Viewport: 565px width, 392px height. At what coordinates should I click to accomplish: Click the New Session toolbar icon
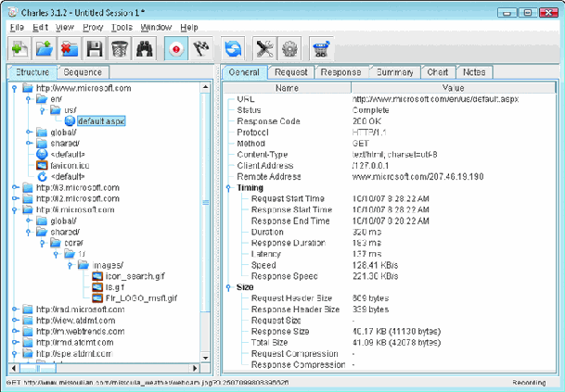coord(19,48)
